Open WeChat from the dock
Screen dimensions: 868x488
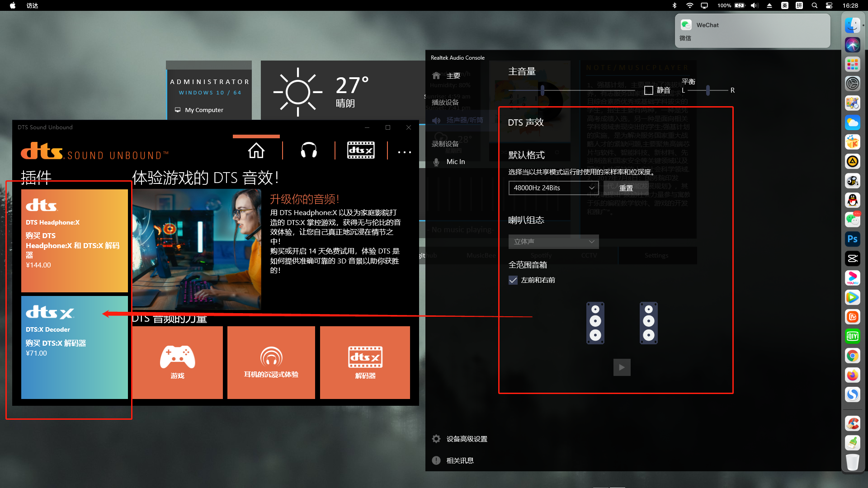coord(853,220)
